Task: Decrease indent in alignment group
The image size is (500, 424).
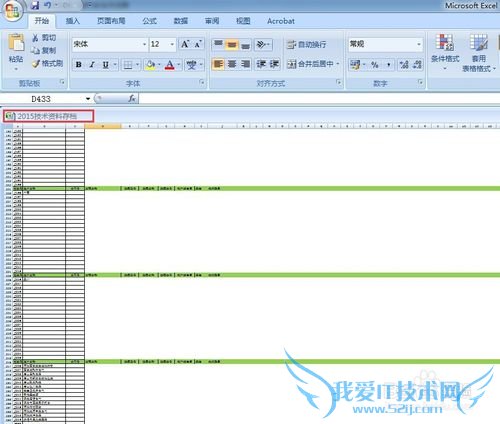Action: (261, 64)
